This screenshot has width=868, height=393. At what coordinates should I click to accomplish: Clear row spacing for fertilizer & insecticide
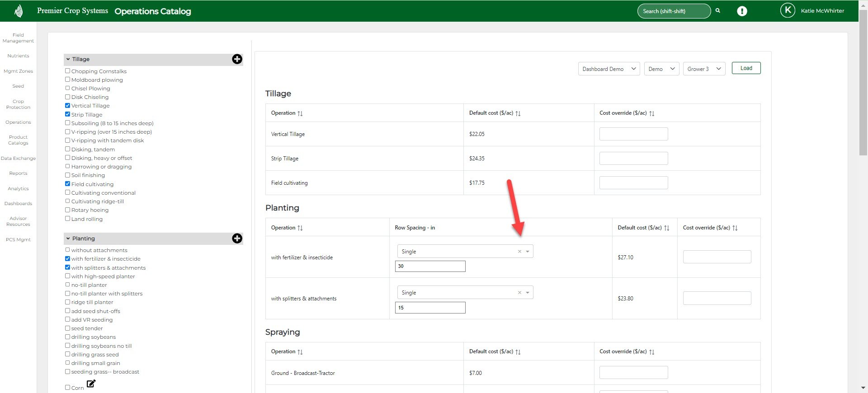(x=519, y=252)
